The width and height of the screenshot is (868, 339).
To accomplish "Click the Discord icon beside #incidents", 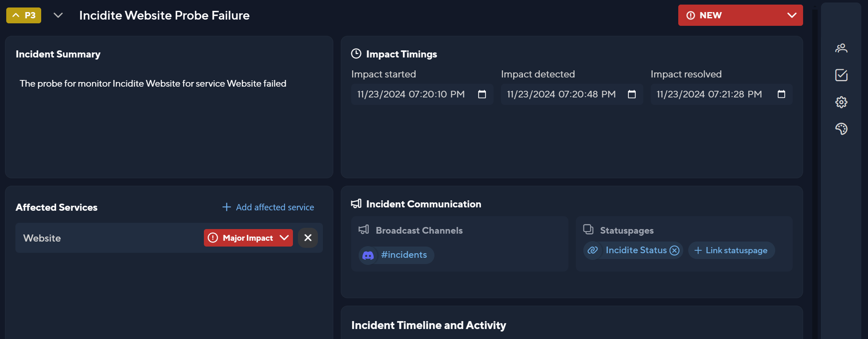I will click(368, 255).
